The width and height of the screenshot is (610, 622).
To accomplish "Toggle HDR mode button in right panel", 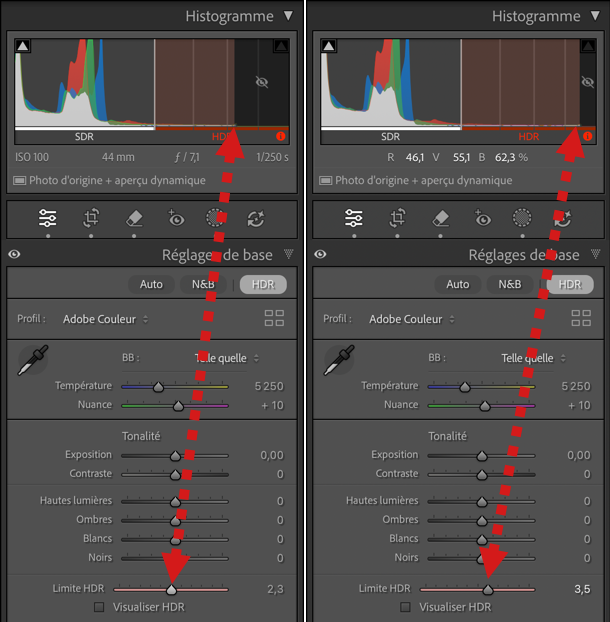I will pos(569,284).
